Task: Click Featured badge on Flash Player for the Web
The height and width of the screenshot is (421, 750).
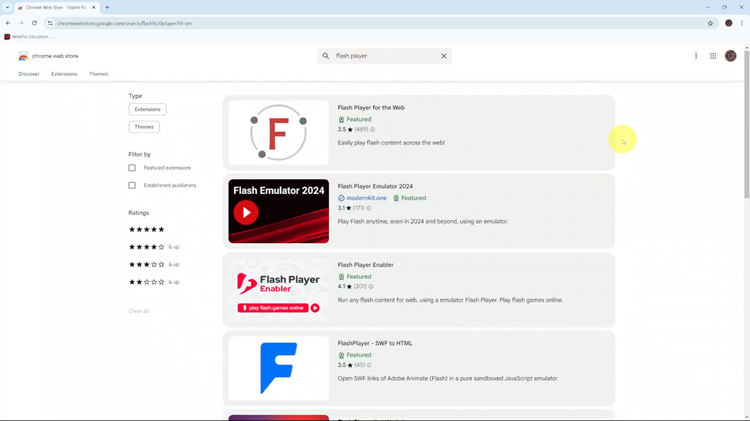Action: pyautogui.click(x=354, y=120)
